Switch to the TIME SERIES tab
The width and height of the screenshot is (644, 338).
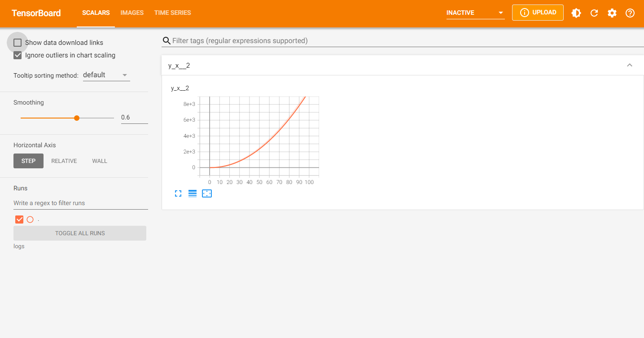pos(172,13)
